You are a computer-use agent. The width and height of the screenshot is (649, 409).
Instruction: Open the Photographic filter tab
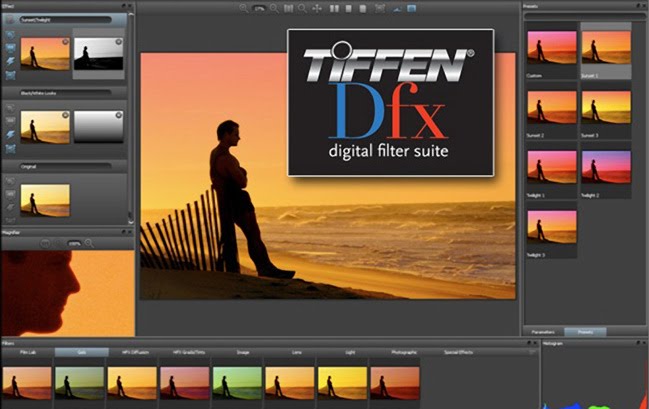404,352
